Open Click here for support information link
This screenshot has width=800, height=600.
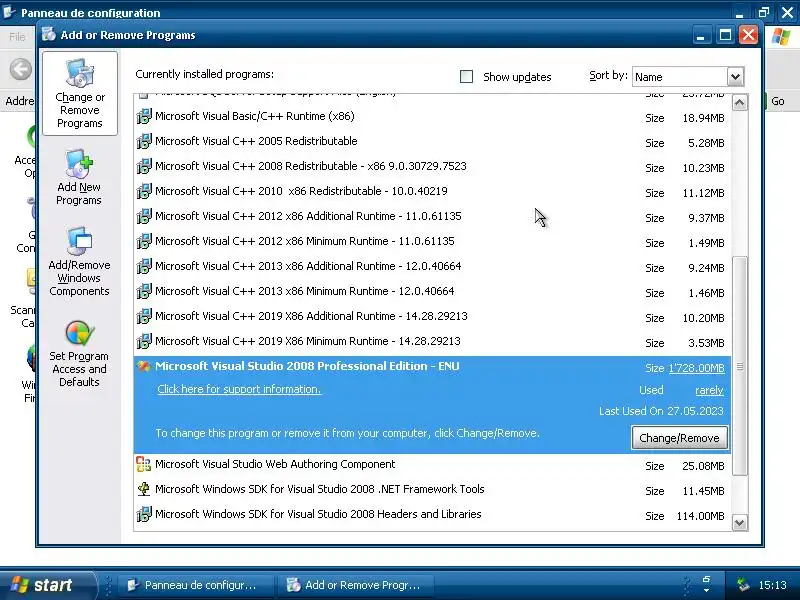[239, 389]
